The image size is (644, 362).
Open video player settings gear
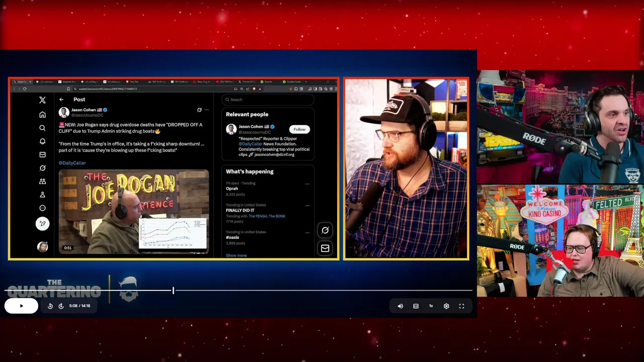[446, 306]
